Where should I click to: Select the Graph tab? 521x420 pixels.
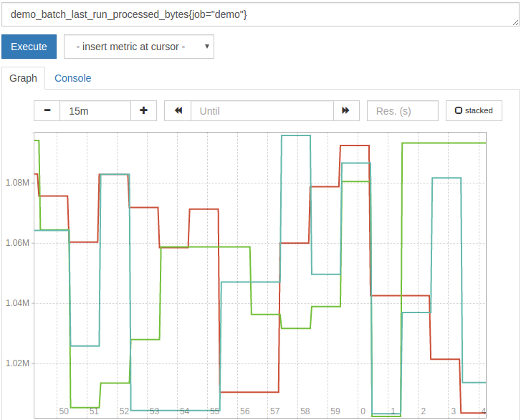pyautogui.click(x=23, y=78)
